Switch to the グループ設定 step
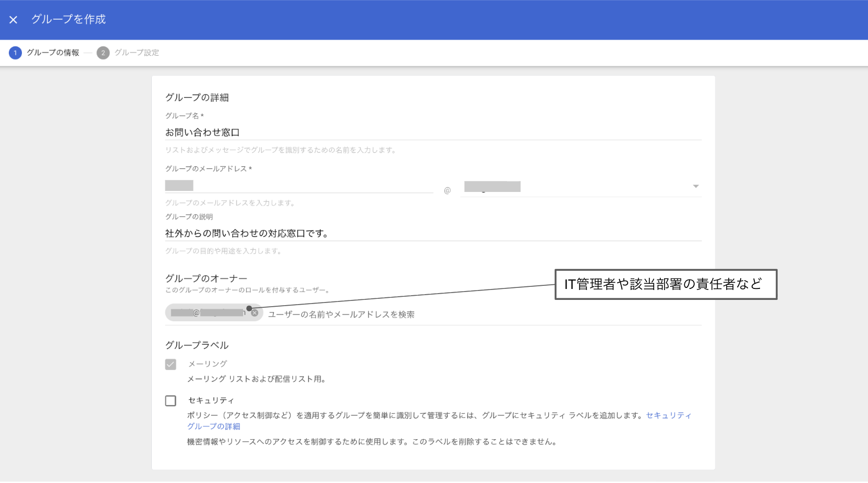The height and width of the screenshot is (483, 868). (137, 53)
